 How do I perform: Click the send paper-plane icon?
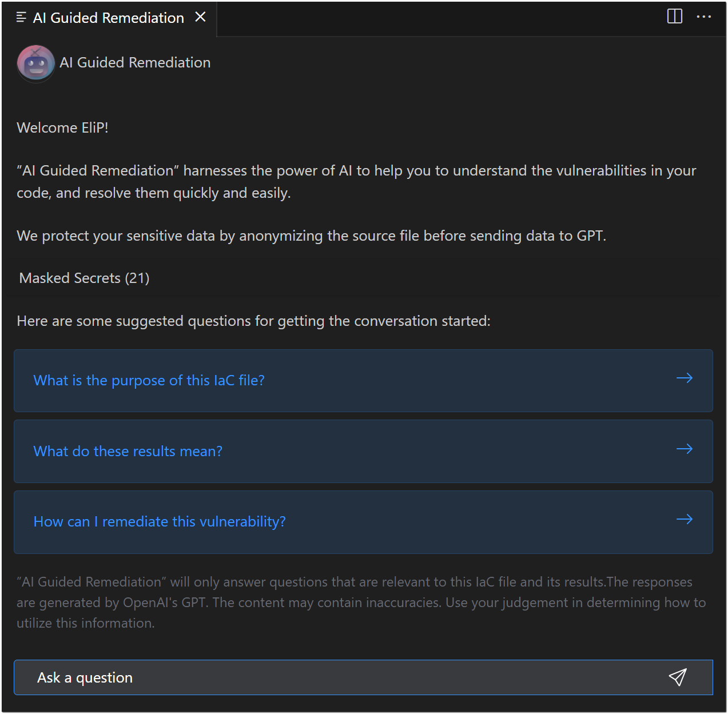point(678,677)
